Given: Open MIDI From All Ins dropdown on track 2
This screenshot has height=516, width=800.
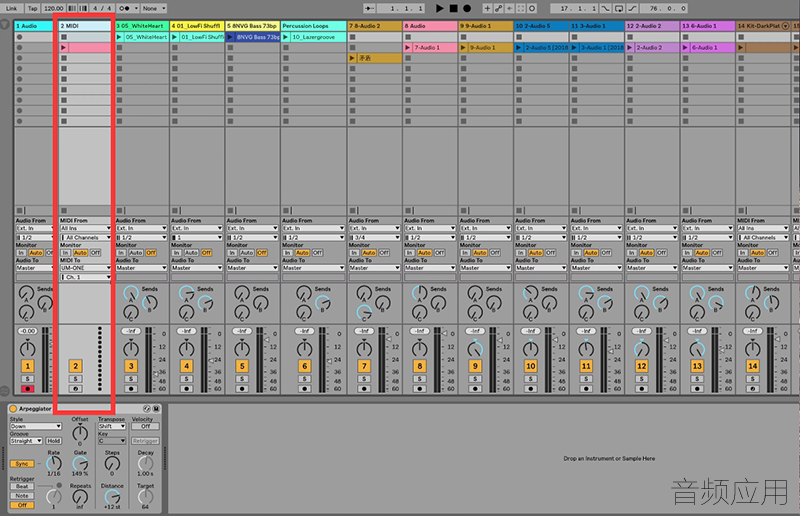Looking at the screenshot, I should [x=85, y=228].
